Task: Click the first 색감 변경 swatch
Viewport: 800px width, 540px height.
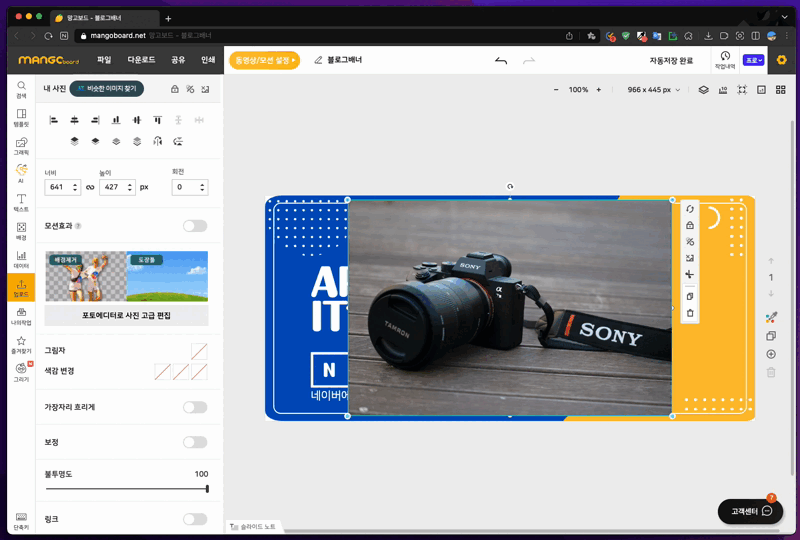Action: (163, 372)
